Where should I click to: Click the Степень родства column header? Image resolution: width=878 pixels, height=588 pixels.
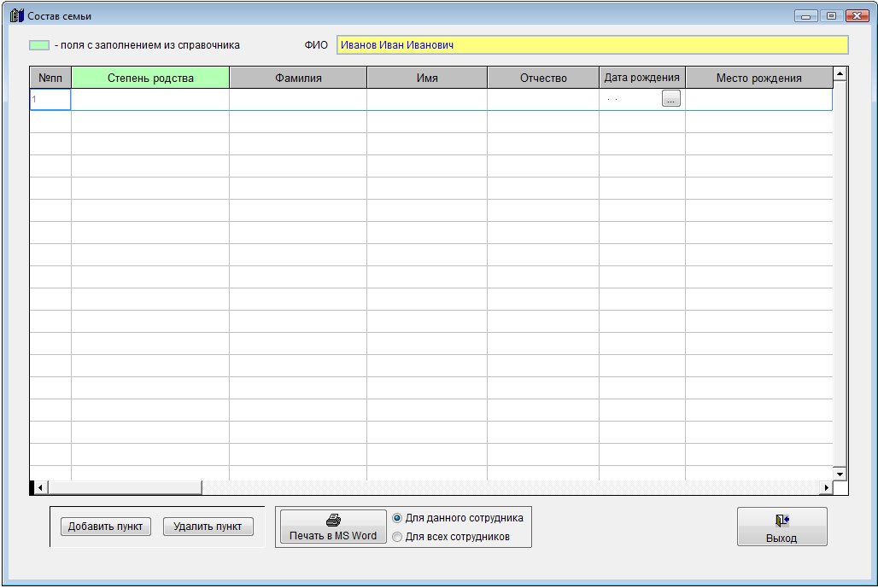click(150, 78)
